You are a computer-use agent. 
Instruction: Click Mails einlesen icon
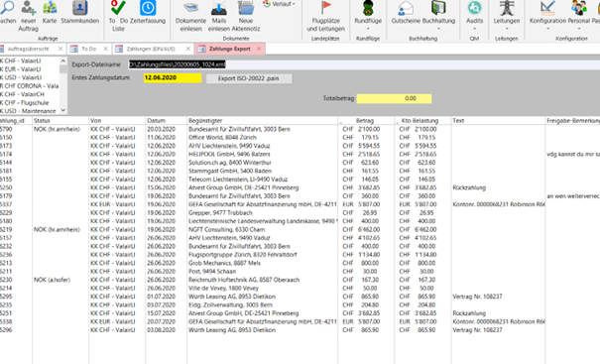219,16
